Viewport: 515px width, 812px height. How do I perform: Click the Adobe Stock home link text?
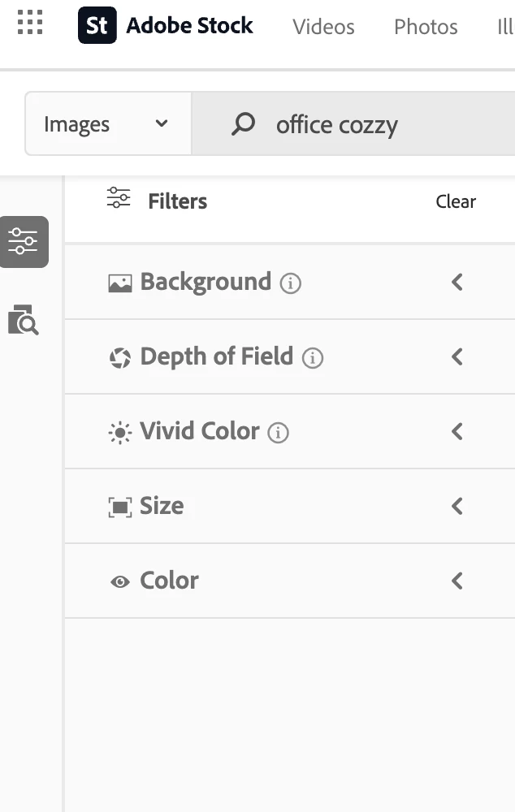click(x=189, y=26)
